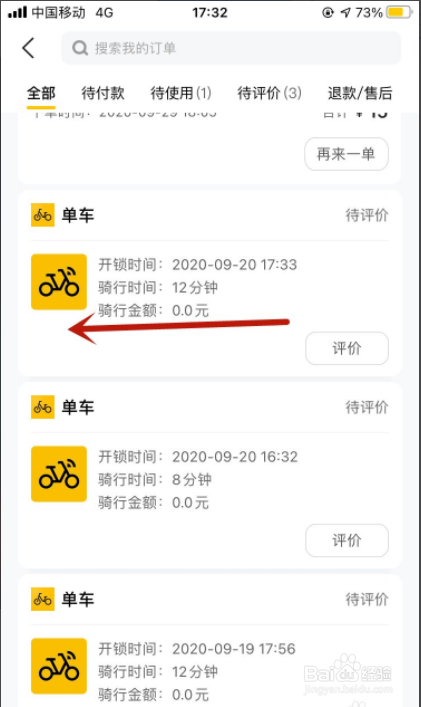The image size is (421, 707).
Task: Open the 2020-09-19 ride's large bike thumbnail
Action: 59,666
